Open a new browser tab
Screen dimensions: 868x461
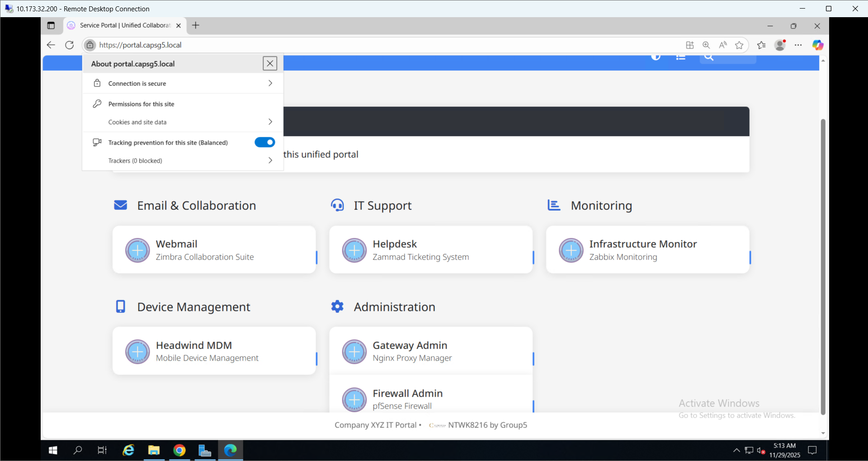point(195,25)
